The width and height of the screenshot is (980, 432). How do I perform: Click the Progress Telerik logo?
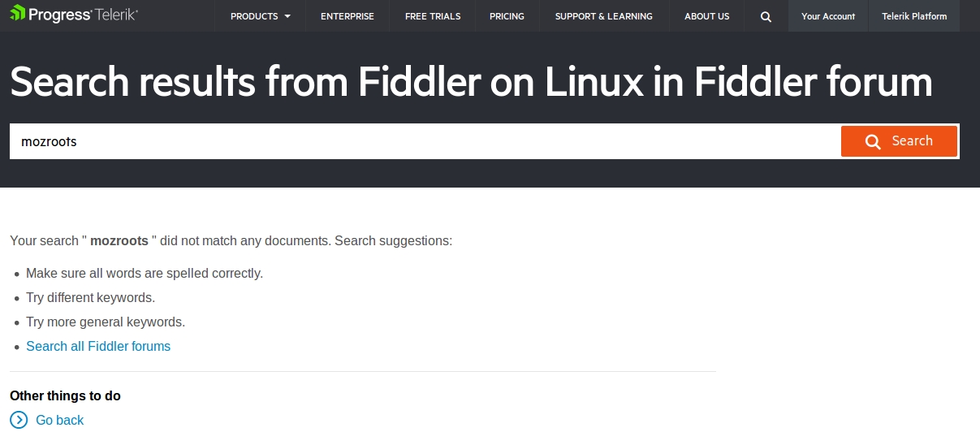pyautogui.click(x=74, y=15)
